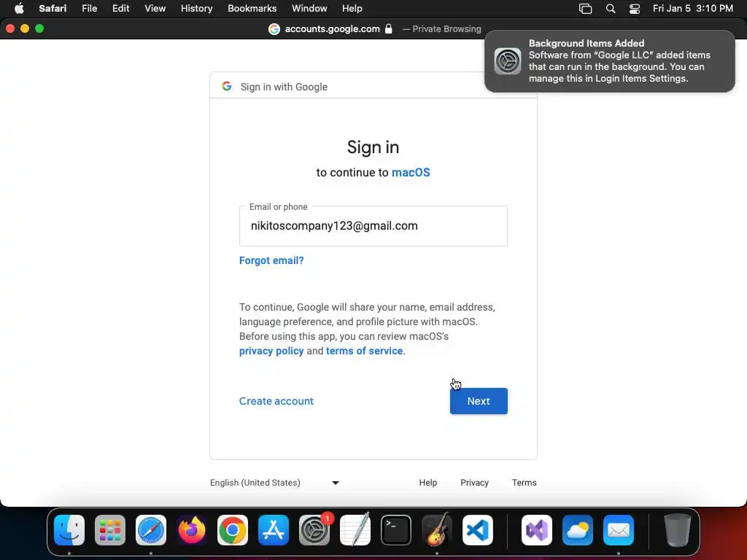The width and height of the screenshot is (747, 560).
Task: Launch Firefox from the dock
Action: (192, 530)
